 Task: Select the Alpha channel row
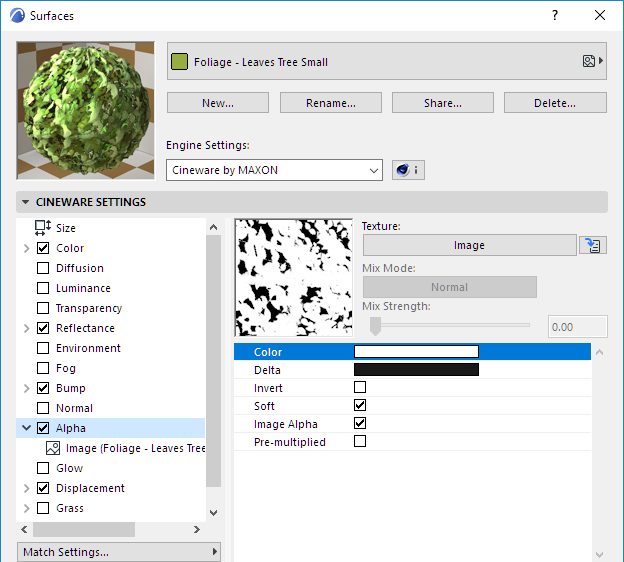(x=111, y=428)
